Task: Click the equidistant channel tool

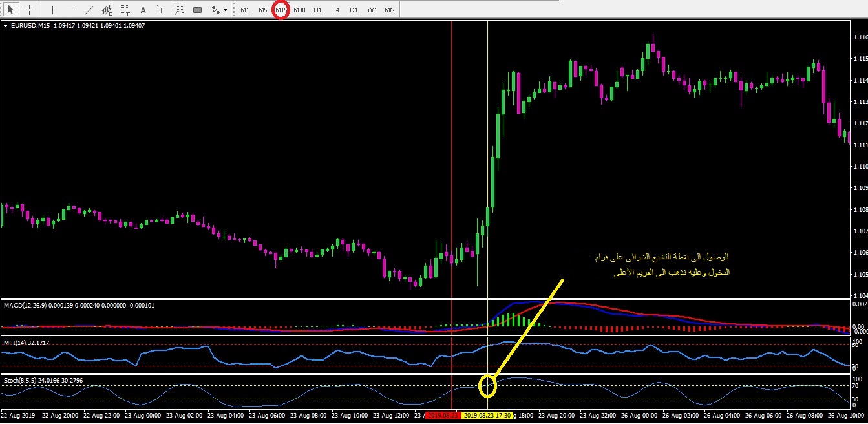Action: pyautogui.click(x=107, y=10)
